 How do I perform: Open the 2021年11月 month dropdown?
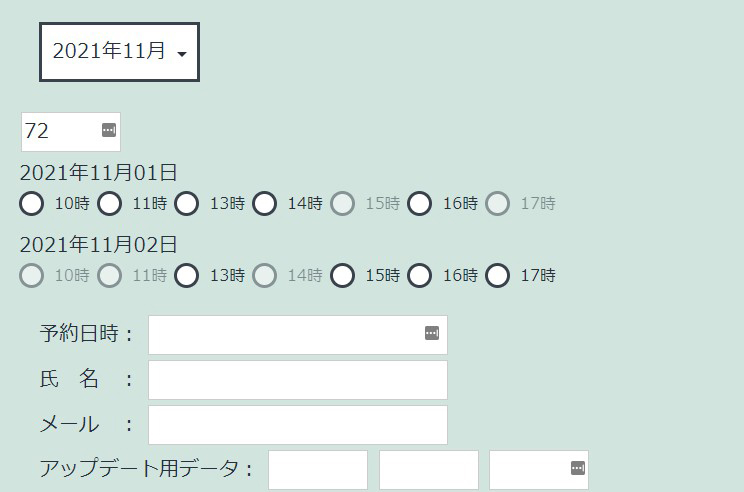click(119, 52)
